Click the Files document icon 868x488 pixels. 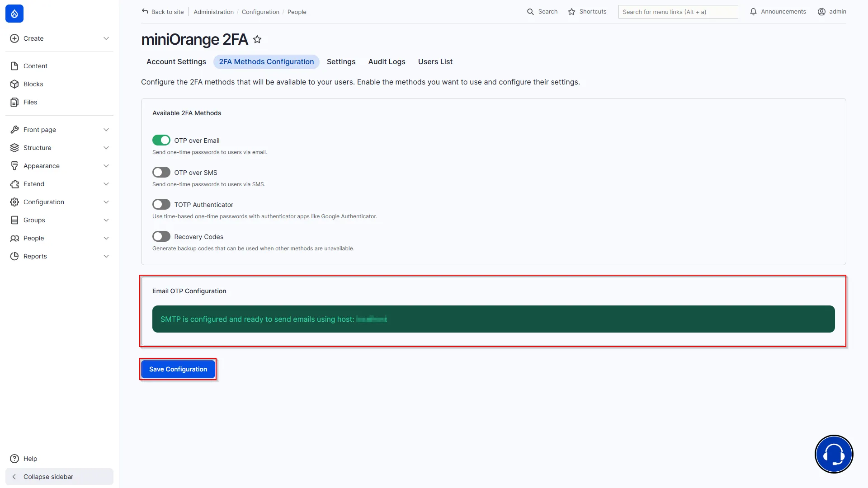click(14, 102)
